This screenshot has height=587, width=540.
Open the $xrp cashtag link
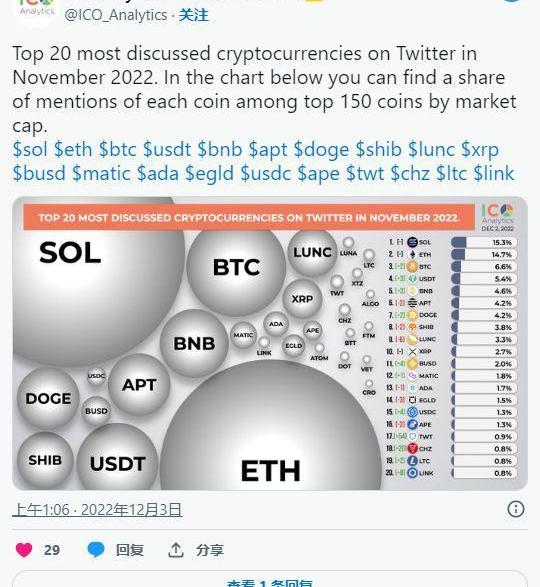coord(480,150)
